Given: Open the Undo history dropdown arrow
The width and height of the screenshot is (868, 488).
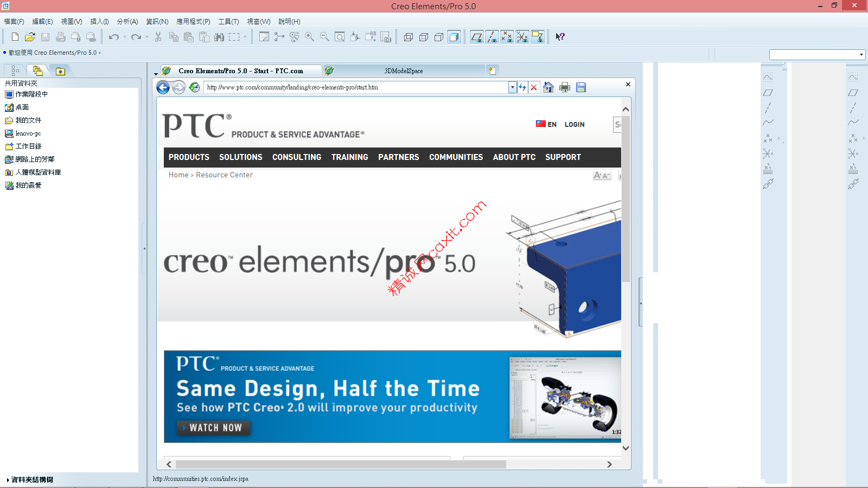Looking at the screenshot, I should (125, 37).
